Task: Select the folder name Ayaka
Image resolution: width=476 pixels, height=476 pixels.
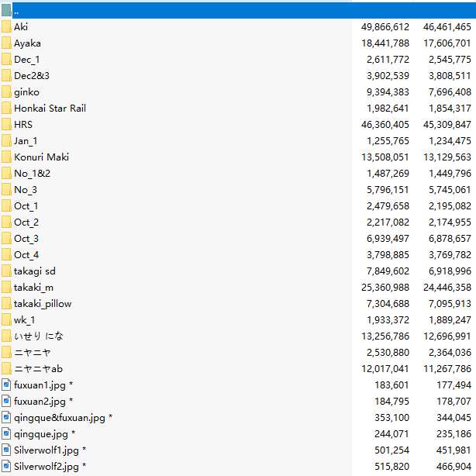Action: [x=27, y=43]
